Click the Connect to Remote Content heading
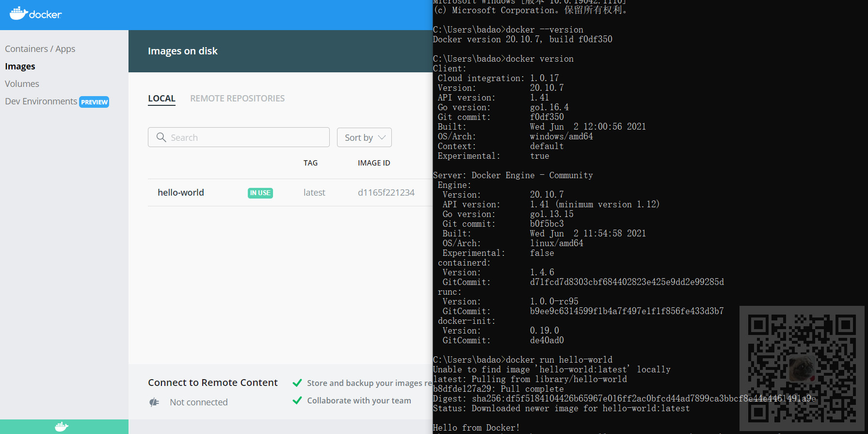Screen dimensions: 868x434 [213, 383]
